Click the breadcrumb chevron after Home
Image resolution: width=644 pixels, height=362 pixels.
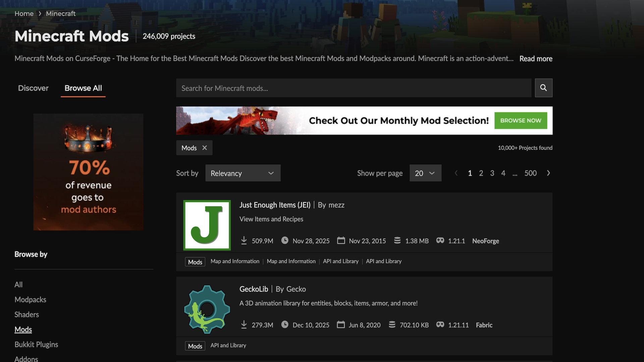click(x=40, y=14)
